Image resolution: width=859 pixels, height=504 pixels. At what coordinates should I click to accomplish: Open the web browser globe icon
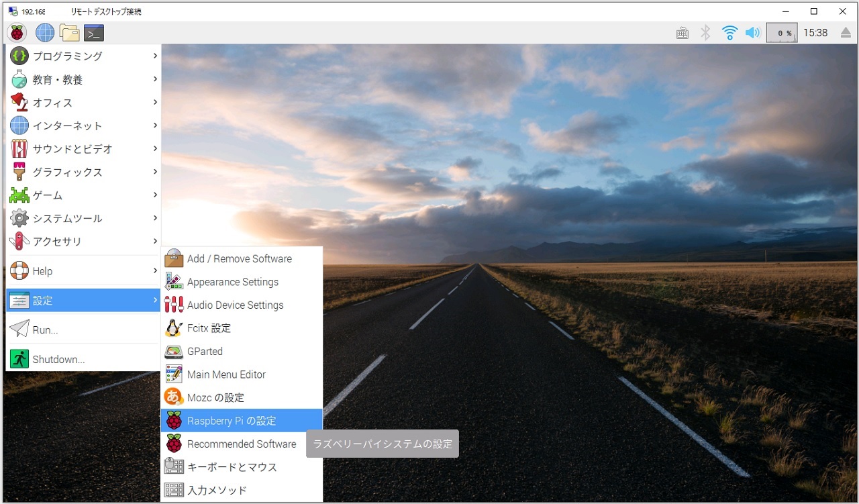(x=45, y=32)
